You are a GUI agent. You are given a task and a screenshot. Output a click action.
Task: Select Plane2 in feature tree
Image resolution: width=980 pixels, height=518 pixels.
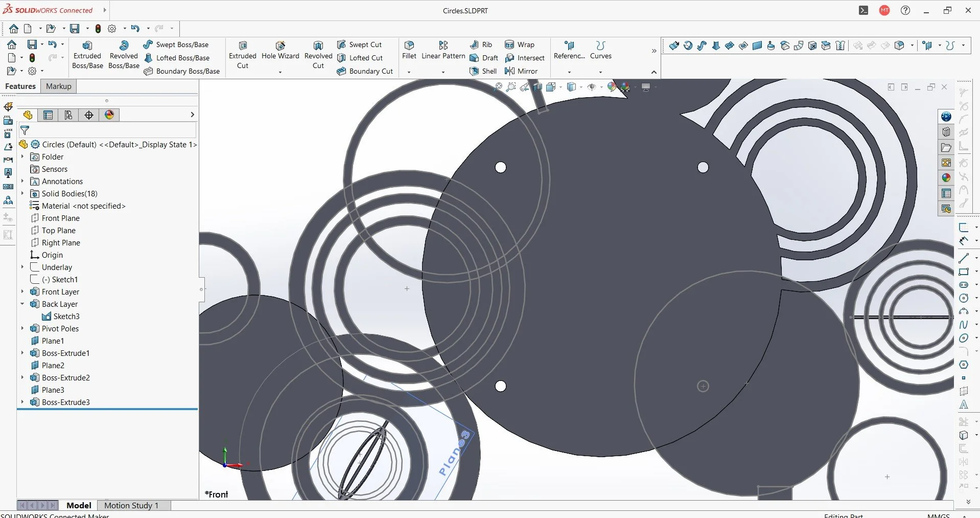[48, 366]
